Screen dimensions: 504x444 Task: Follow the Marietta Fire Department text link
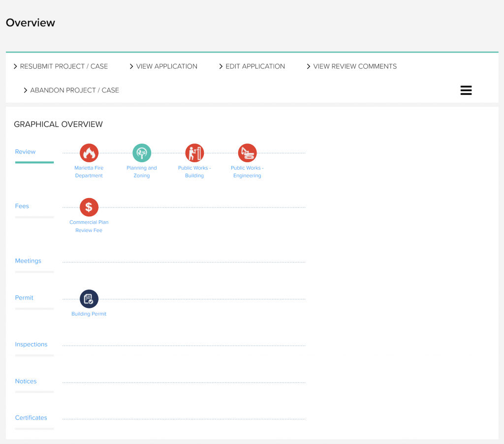click(89, 172)
